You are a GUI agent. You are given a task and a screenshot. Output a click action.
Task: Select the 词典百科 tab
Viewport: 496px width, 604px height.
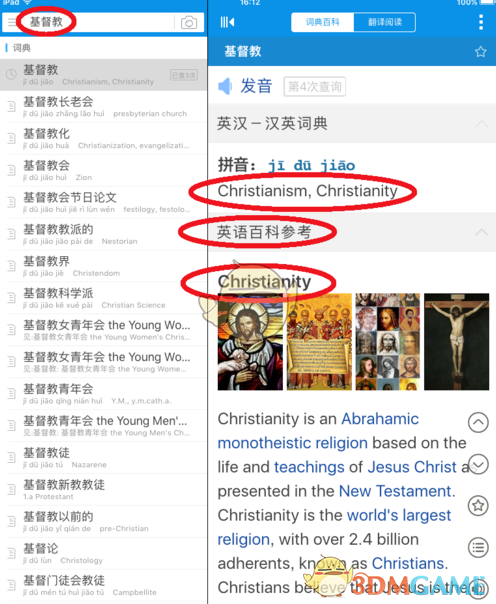click(323, 22)
